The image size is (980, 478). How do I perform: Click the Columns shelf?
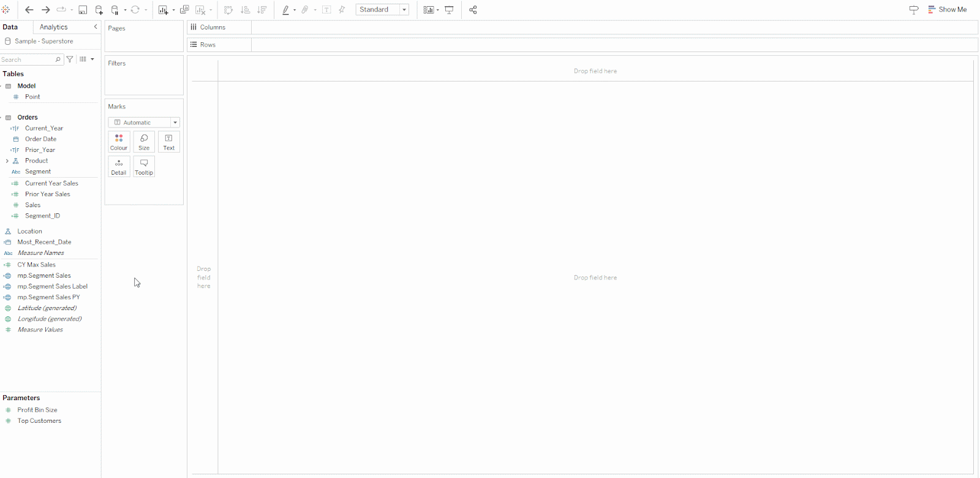(x=582, y=27)
